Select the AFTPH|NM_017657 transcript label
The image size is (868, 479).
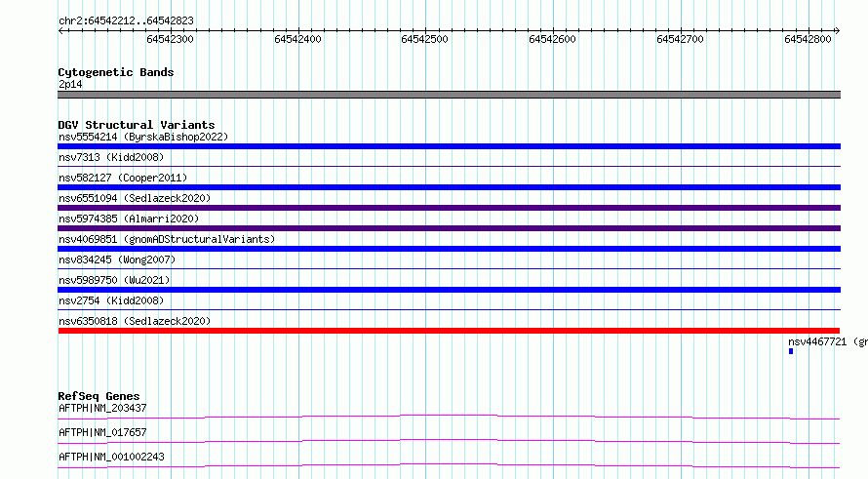[x=102, y=432]
